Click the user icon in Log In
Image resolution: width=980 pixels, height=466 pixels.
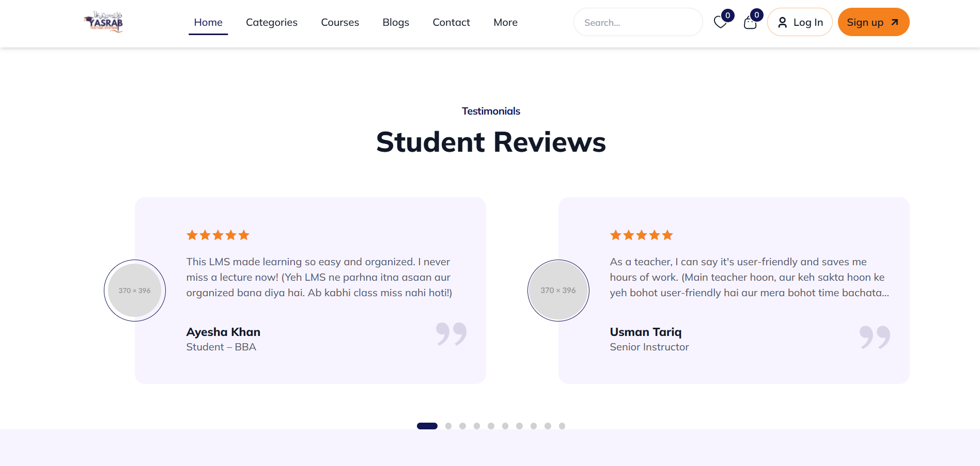[x=782, y=22]
